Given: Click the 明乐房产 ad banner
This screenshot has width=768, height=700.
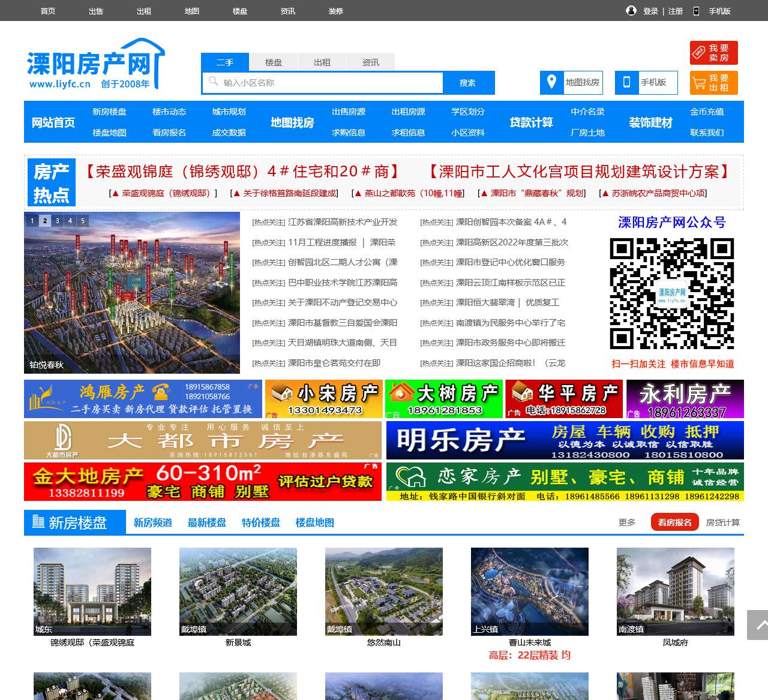Looking at the screenshot, I should pyautogui.click(x=565, y=440).
